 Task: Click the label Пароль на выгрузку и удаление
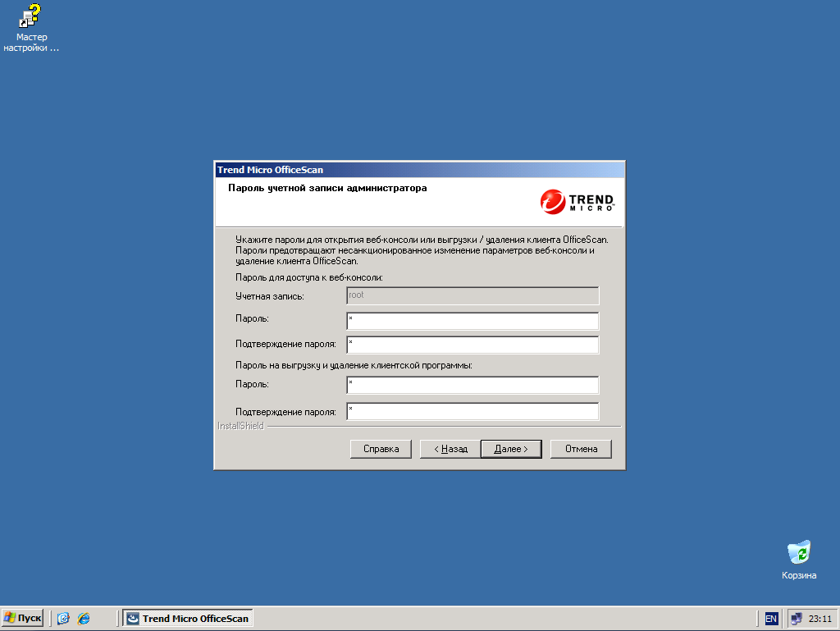354,365
